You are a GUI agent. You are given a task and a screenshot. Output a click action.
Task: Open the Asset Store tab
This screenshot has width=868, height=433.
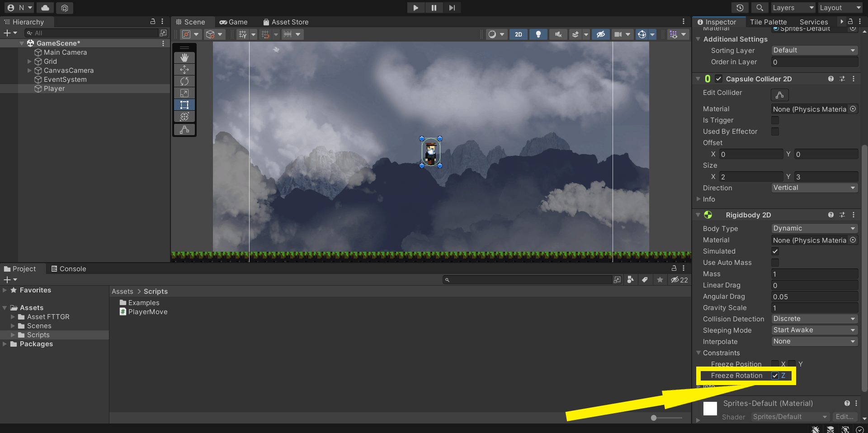pyautogui.click(x=286, y=22)
